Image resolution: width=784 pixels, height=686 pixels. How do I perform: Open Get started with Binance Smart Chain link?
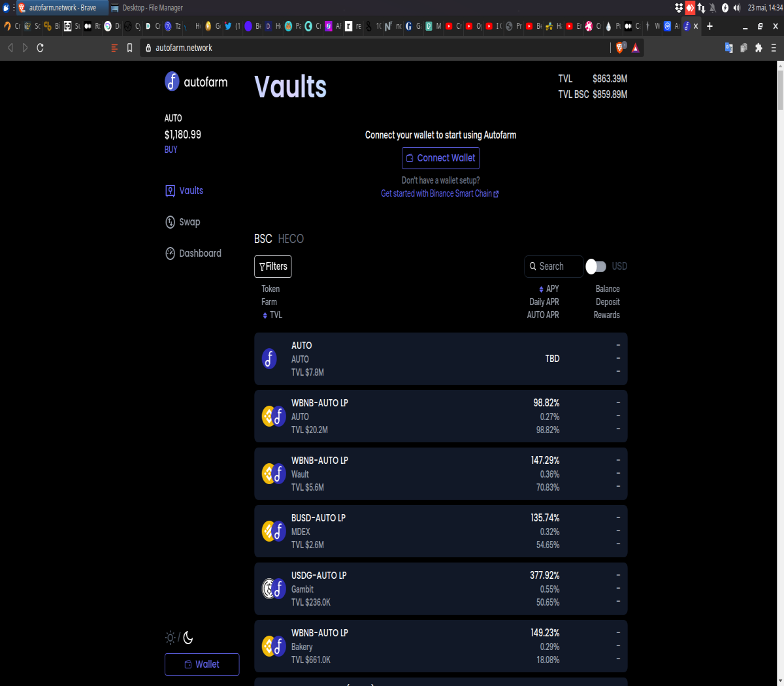pyautogui.click(x=440, y=193)
